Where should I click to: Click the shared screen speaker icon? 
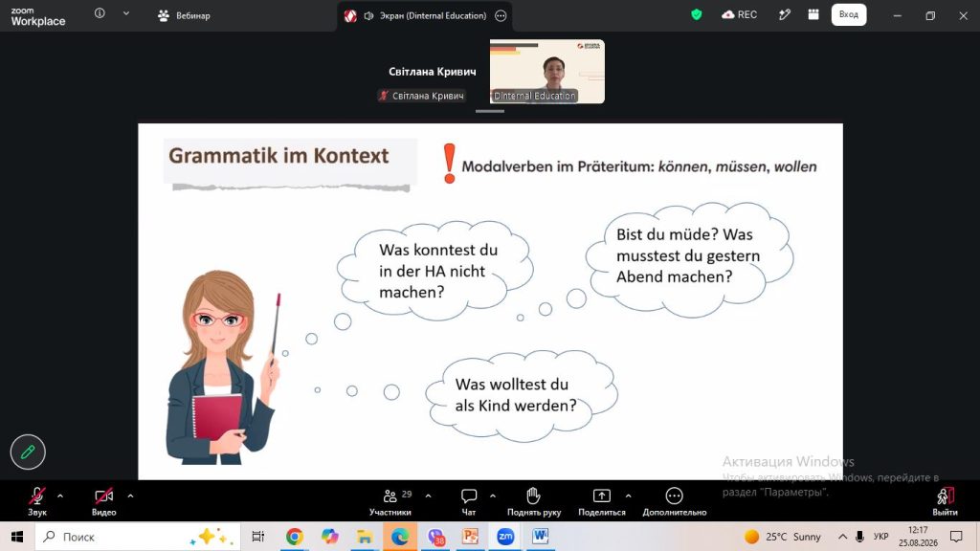pyautogui.click(x=368, y=15)
